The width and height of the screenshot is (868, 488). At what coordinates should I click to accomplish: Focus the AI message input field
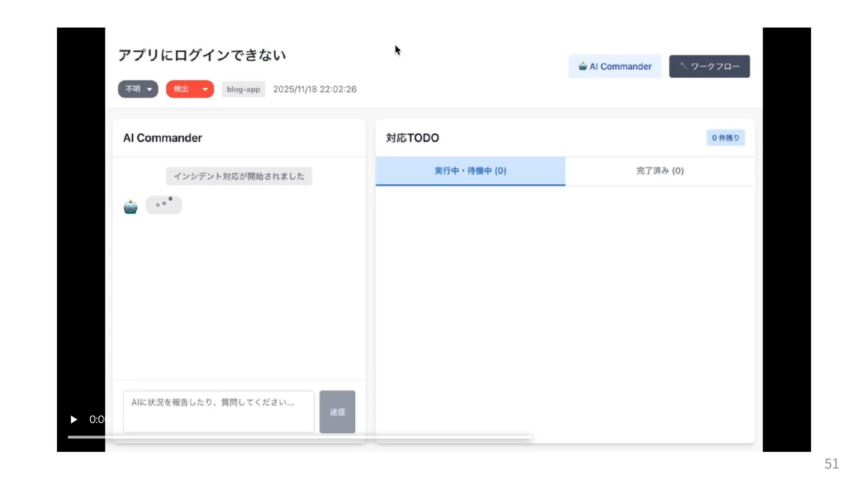click(218, 411)
